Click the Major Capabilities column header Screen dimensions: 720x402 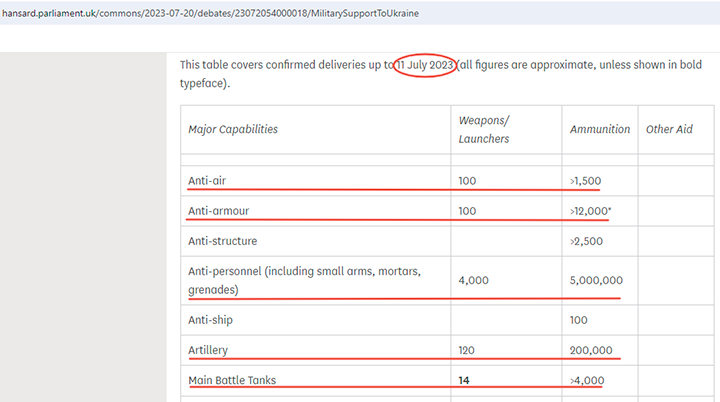pos(233,129)
